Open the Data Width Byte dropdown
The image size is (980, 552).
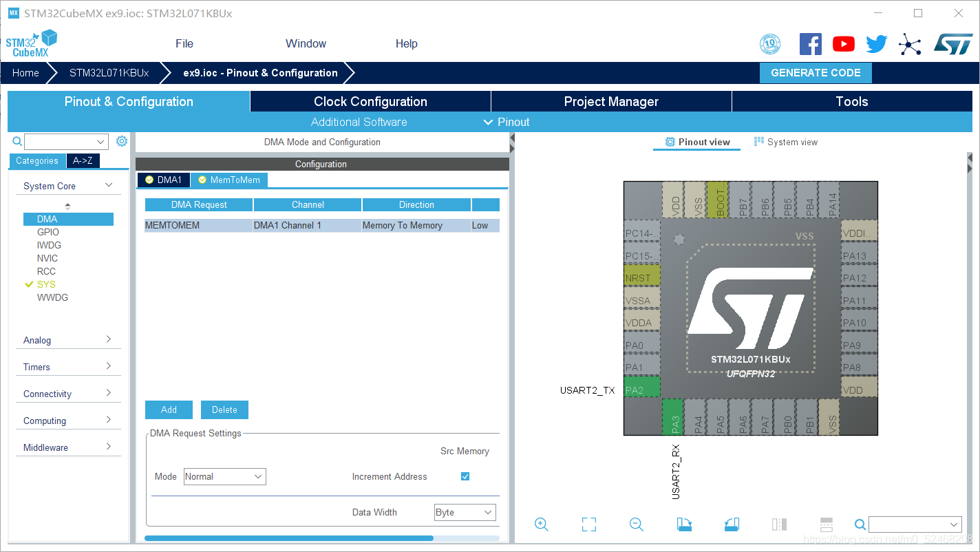tap(465, 512)
